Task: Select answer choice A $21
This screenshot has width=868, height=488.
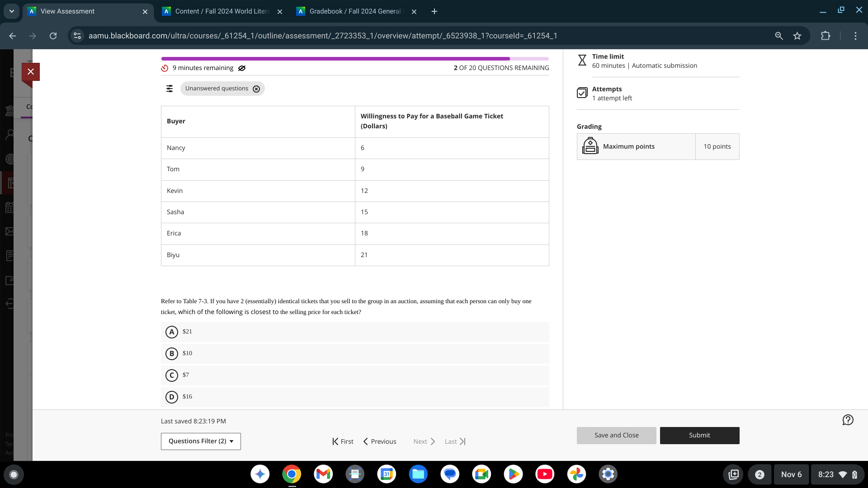Action: pos(172,332)
